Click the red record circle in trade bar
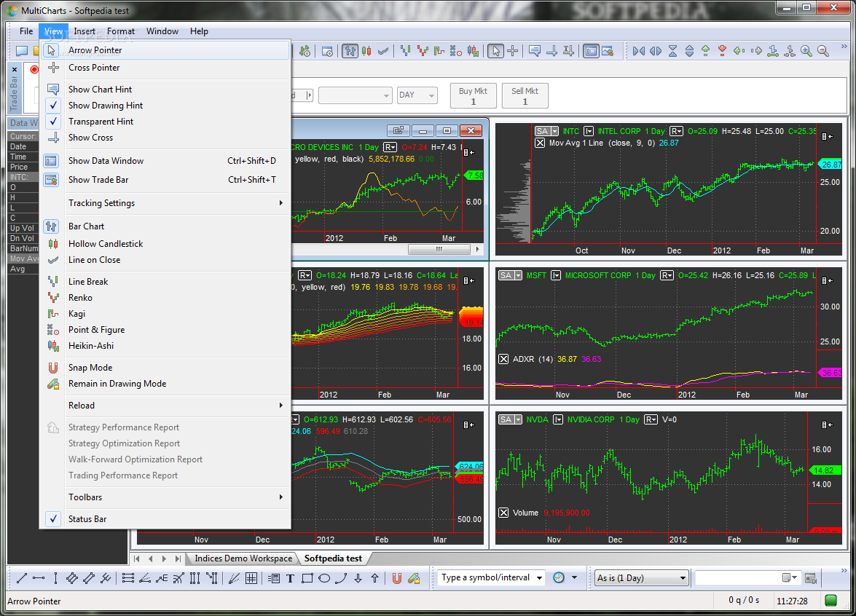Viewport: 856px width, 616px height. click(x=34, y=69)
